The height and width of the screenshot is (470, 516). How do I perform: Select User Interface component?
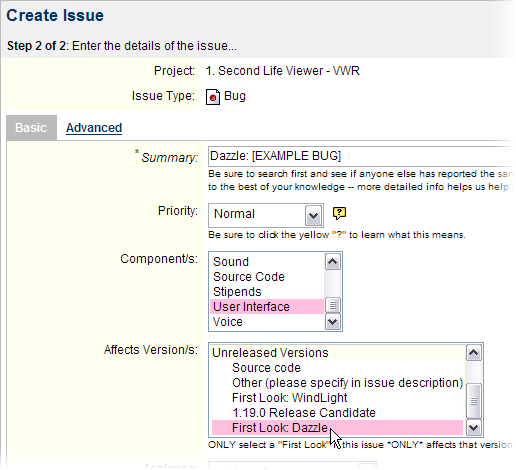pyautogui.click(x=267, y=307)
